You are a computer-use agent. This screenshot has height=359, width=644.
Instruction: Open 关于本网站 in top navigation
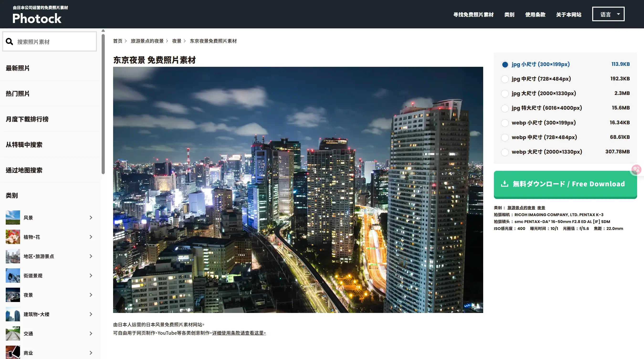tap(569, 15)
